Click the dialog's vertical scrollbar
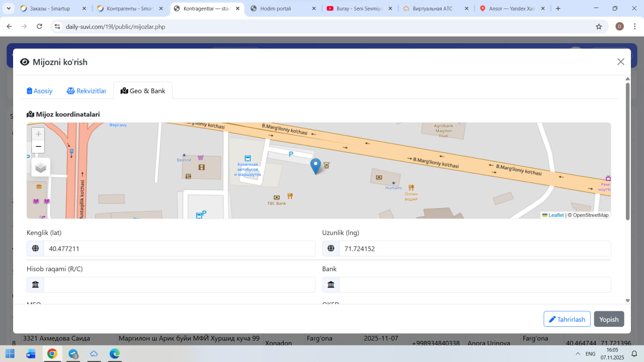The height and width of the screenshot is (362, 644). click(627, 151)
